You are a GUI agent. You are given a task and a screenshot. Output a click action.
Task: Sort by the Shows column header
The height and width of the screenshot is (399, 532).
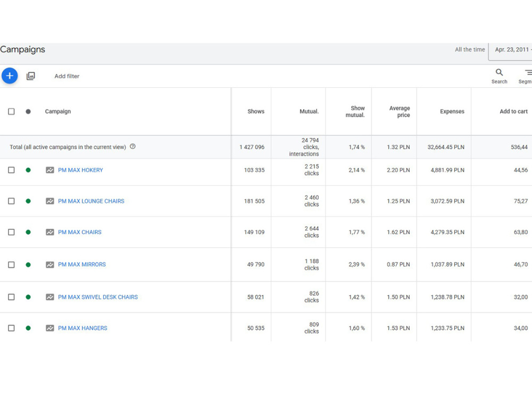[x=256, y=111]
